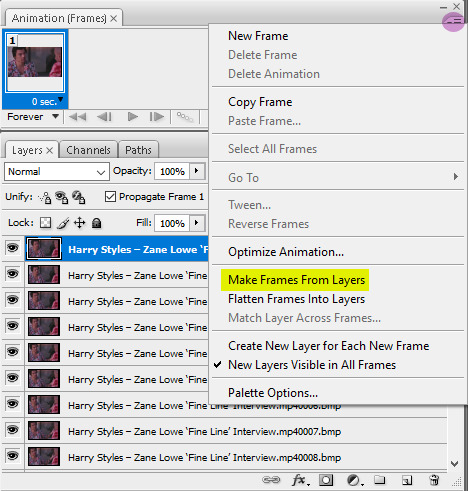The height and width of the screenshot is (491, 468).
Task: Click thumbnail of the selected top layer
Action: tap(44, 249)
